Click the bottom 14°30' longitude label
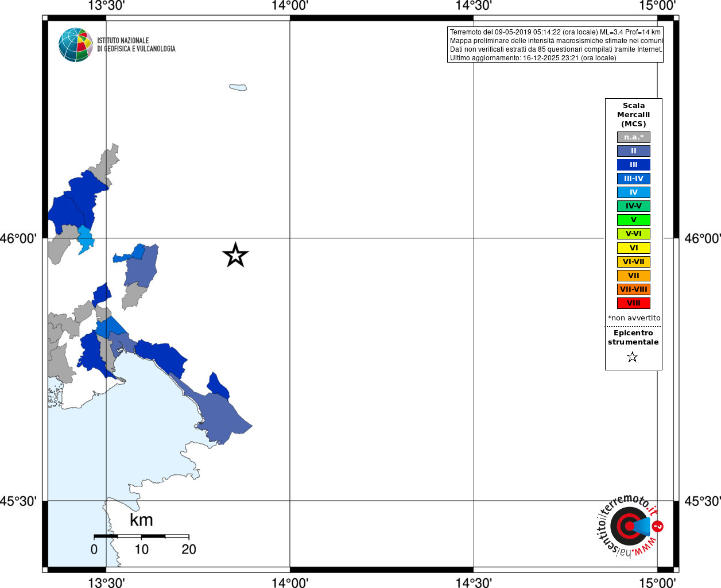Image resolution: width=721 pixels, height=588 pixels. 474,582
